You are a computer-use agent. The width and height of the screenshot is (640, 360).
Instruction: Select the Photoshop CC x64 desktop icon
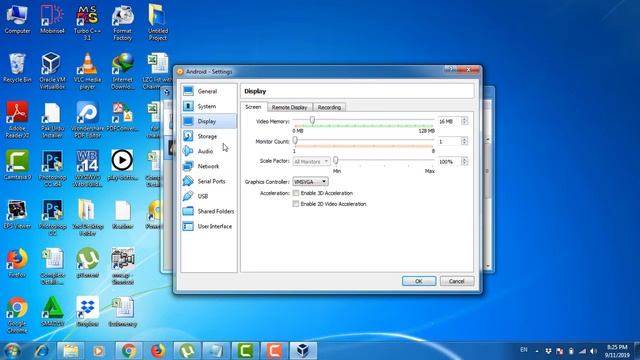[x=52, y=169]
